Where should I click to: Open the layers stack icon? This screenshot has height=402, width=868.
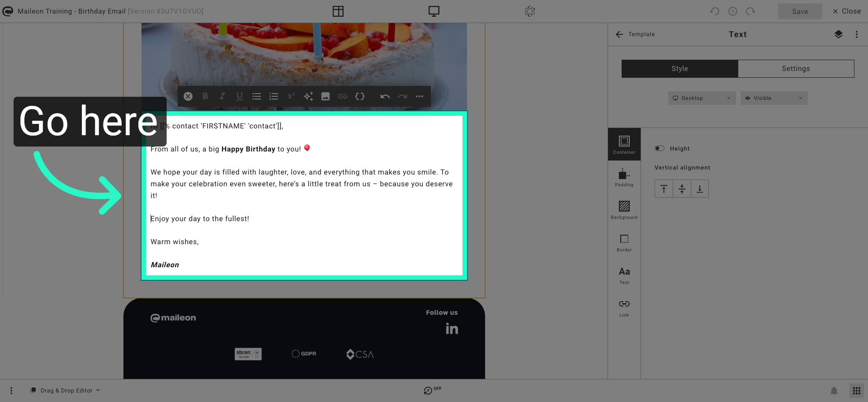[839, 34]
